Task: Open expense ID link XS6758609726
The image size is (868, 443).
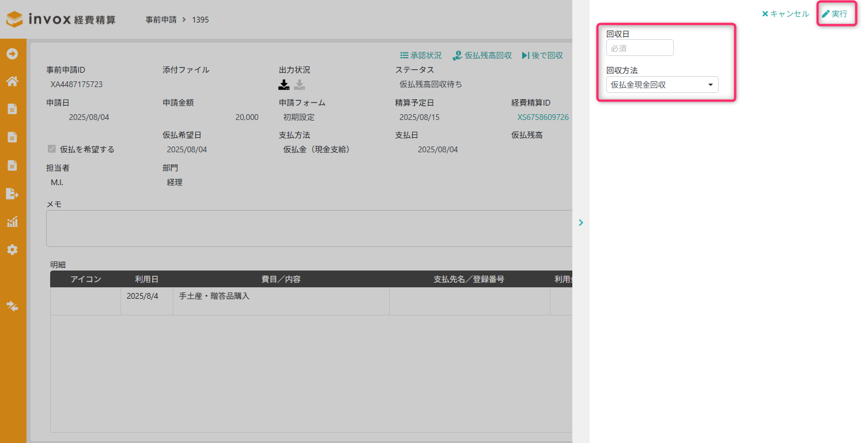Action: coord(543,117)
